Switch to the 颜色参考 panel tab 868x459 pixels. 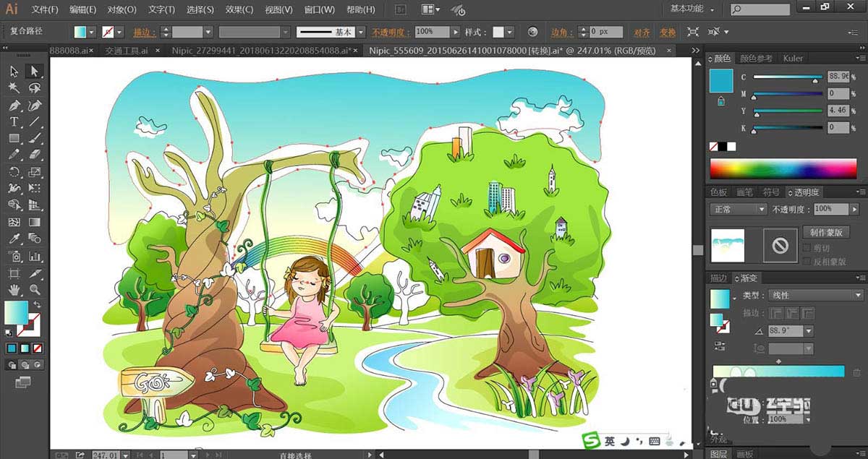pos(754,58)
